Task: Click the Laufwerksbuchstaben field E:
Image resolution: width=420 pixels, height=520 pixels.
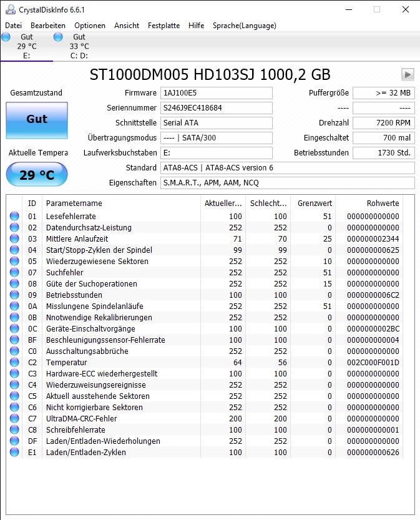Action: [x=217, y=152]
